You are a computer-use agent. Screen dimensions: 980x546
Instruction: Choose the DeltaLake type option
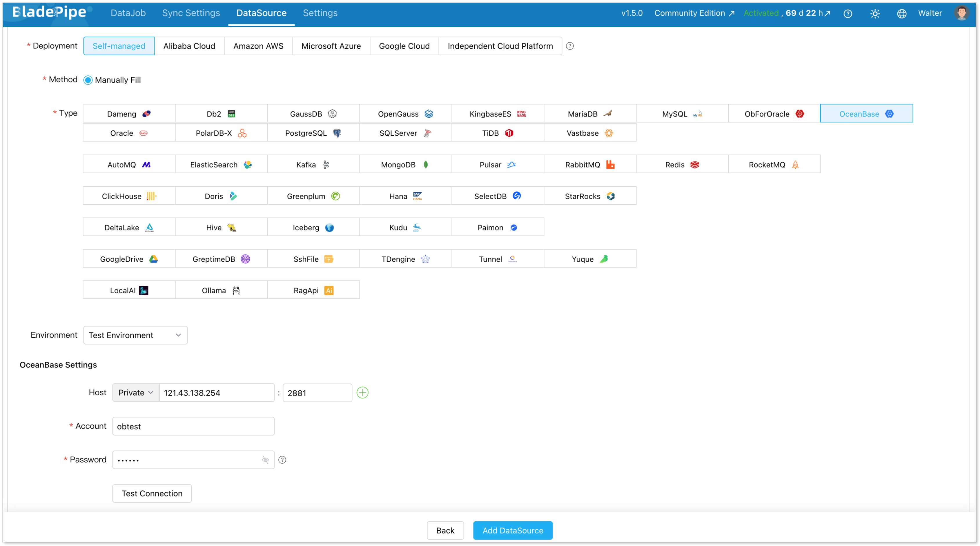pyautogui.click(x=129, y=227)
